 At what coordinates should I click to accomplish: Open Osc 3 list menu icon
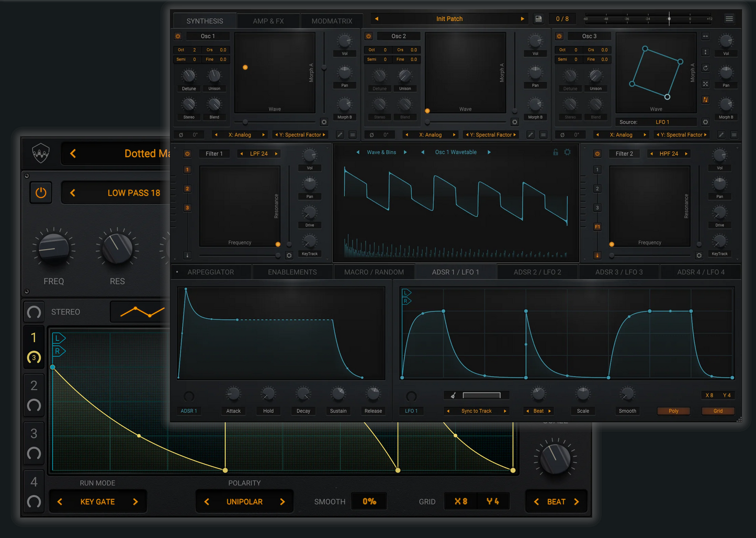pos(734,134)
